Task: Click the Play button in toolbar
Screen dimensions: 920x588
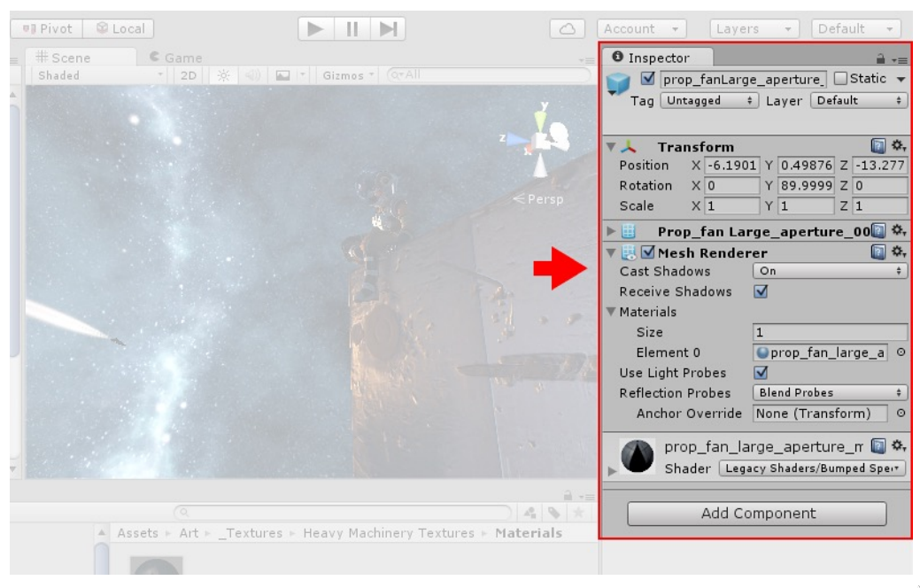Action: point(315,28)
